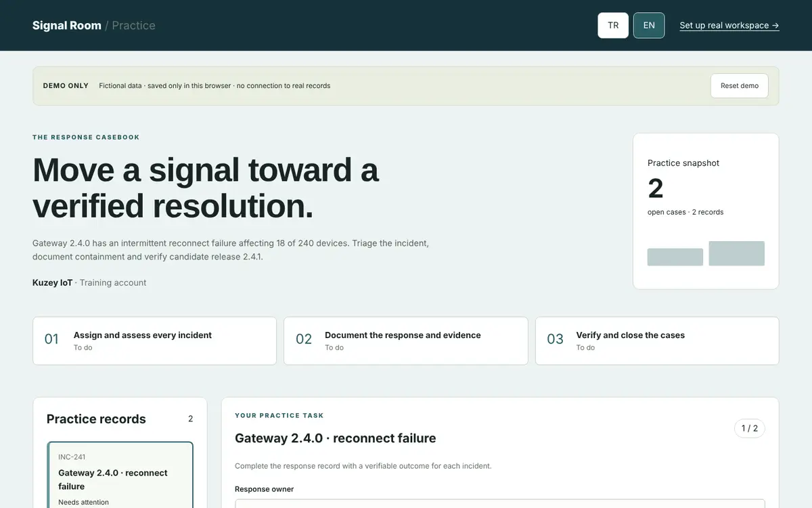Open step 01 Assign and assess every incident
812x508 pixels.
click(154, 341)
